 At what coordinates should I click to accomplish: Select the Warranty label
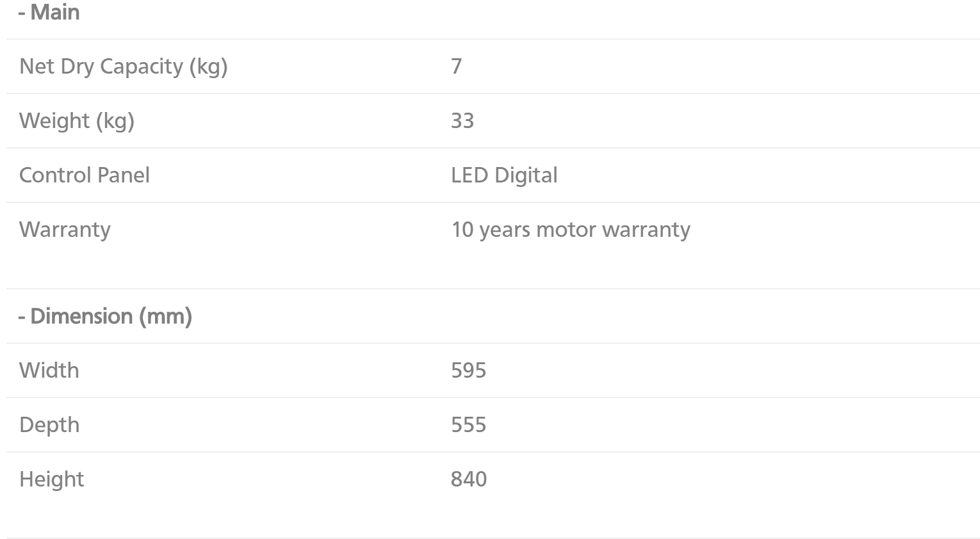[65, 230]
